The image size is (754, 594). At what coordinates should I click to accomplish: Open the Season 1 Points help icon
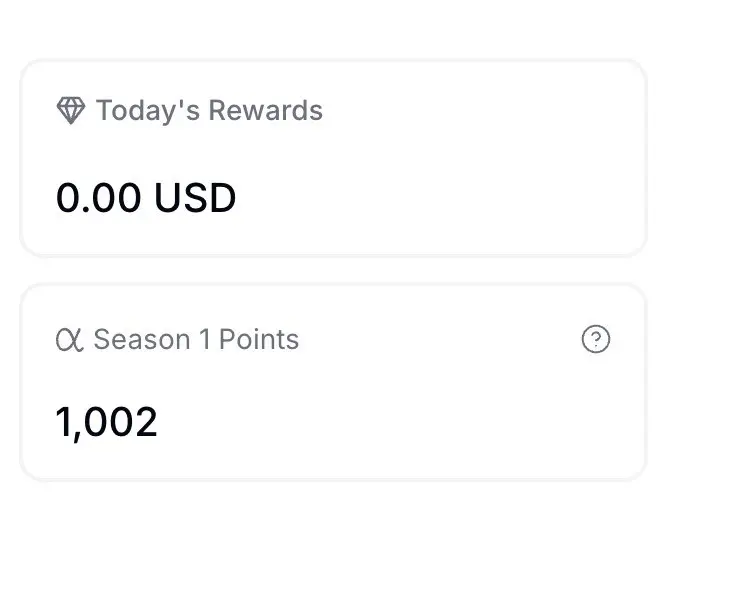(x=596, y=339)
